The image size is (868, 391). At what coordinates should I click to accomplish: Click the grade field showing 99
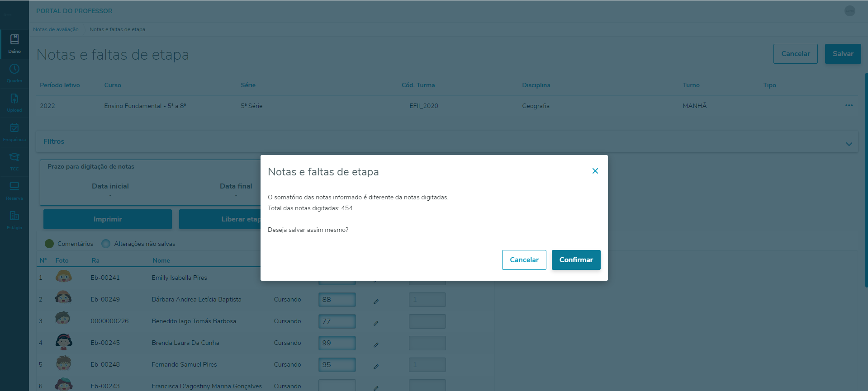tap(337, 343)
